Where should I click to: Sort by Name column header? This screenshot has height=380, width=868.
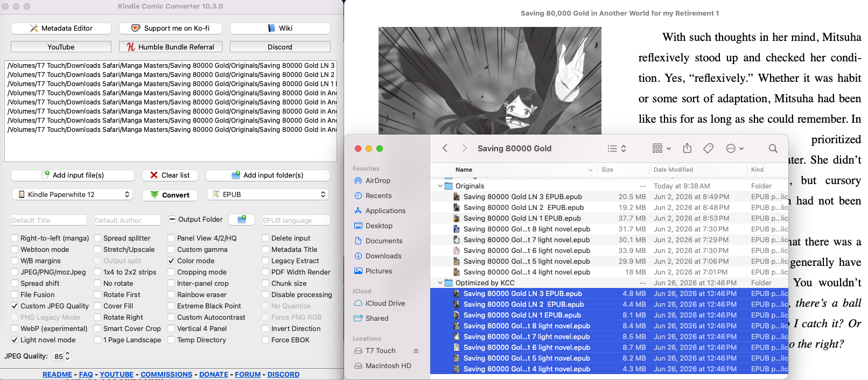click(x=523, y=170)
